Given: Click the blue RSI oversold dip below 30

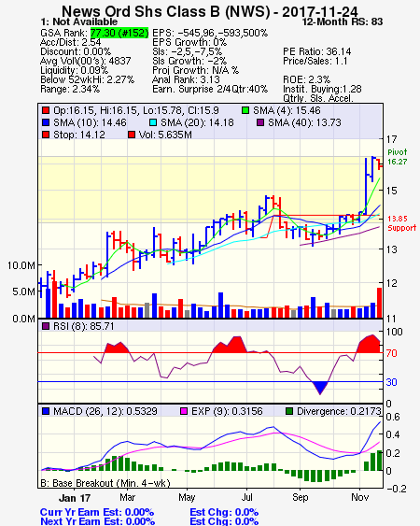Looking at the screenshot, I should click(320, 388).
